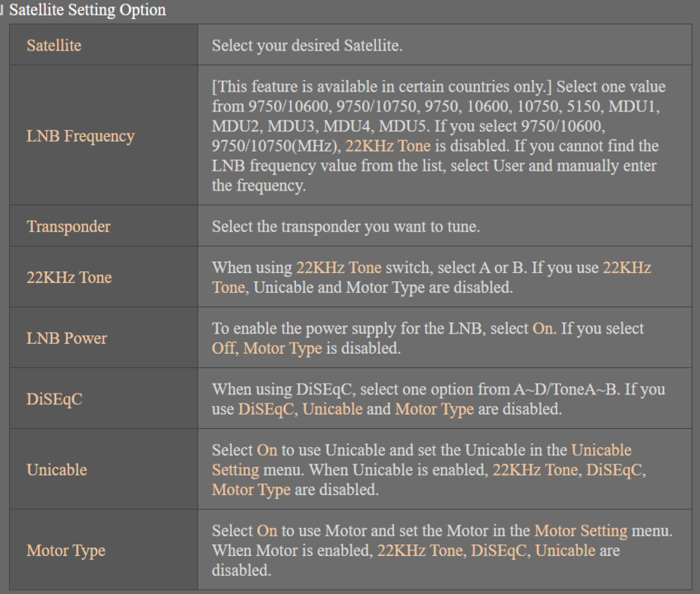
Task: Collapse the Satellite Setting Option section header
Action: 86,10
